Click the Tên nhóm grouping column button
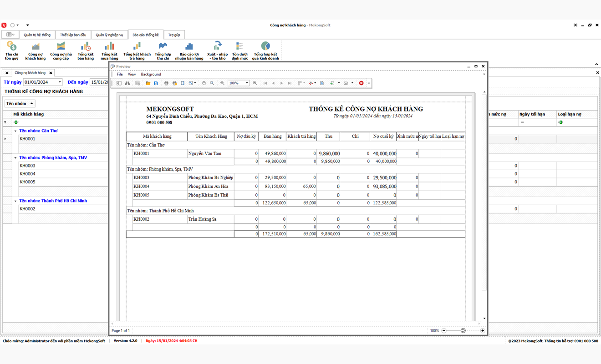This screenshot has width=601, height=364. (20, 104)
